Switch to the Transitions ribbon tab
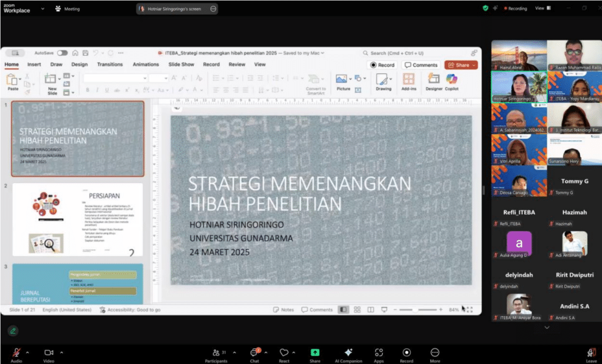 pos(110,65)
